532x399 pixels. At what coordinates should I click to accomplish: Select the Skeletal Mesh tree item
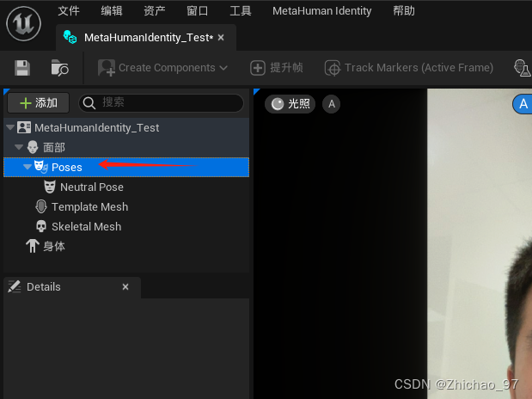[x=126, y=226]
